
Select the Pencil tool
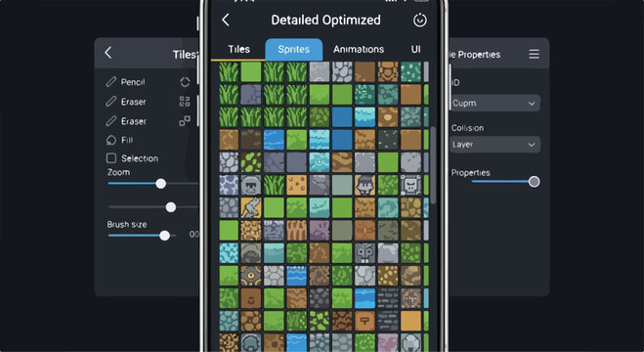pyautogui.click(x=126, y=82)
